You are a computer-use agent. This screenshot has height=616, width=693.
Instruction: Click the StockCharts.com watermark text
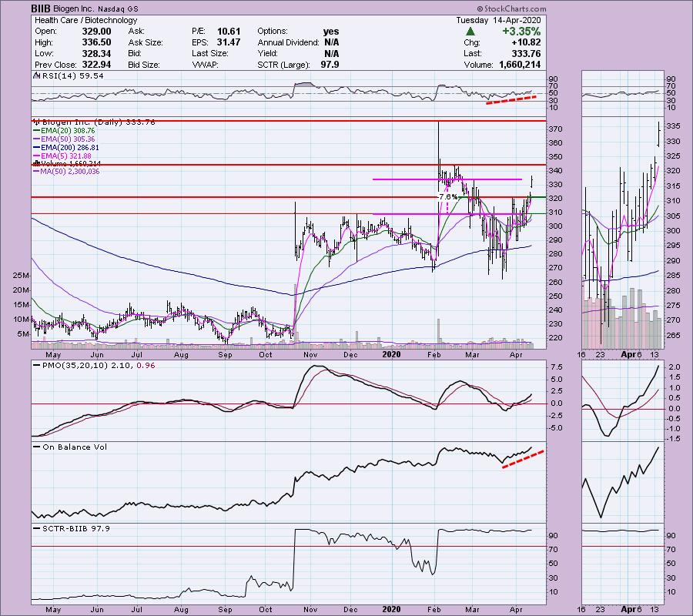(511, 8)
